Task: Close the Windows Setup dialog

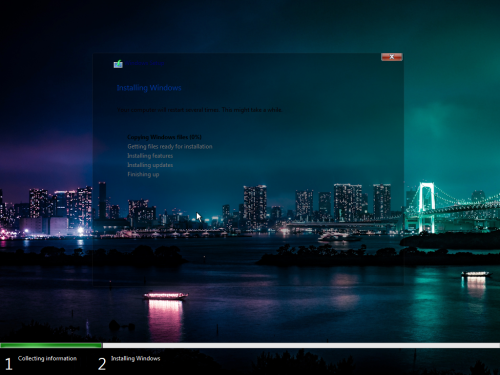Action: [392, 57]
